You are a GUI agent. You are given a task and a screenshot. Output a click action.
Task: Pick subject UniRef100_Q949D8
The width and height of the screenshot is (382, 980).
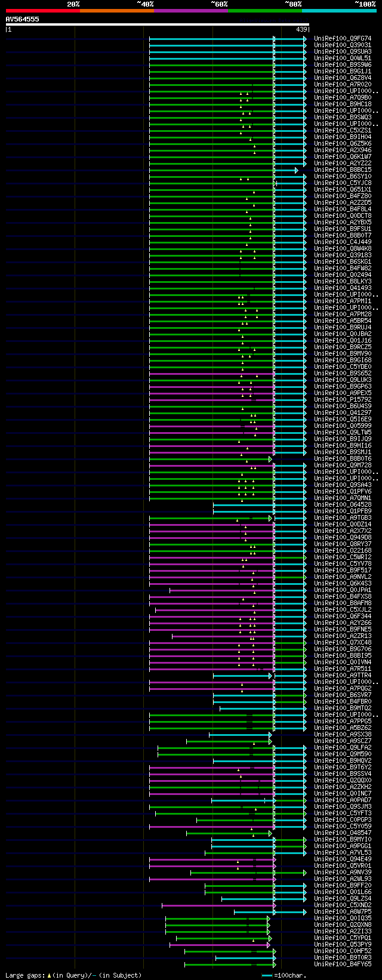[x=343, y=538]
